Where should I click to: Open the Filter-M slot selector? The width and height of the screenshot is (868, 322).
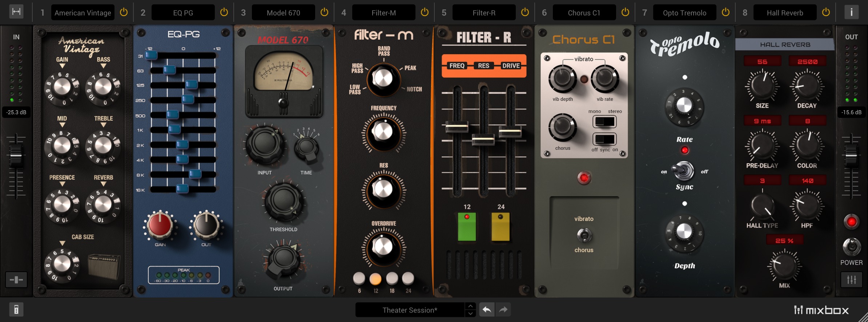(384, 12)
